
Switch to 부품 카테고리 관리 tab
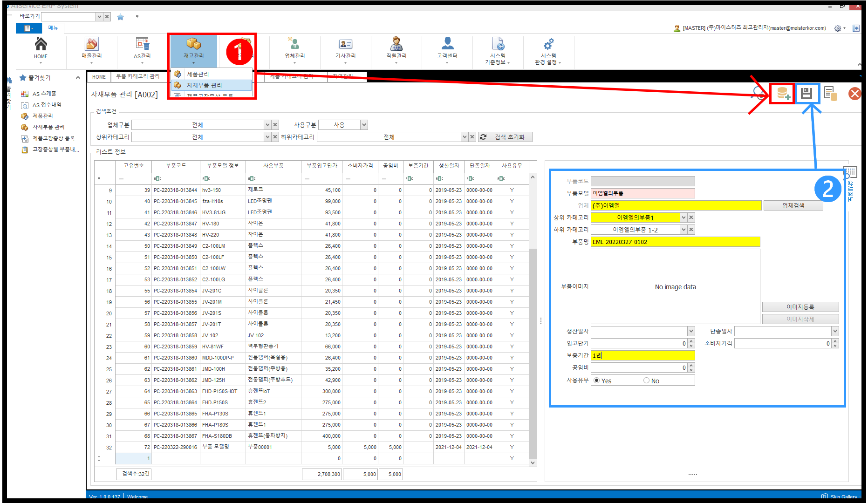pos(137,76)
